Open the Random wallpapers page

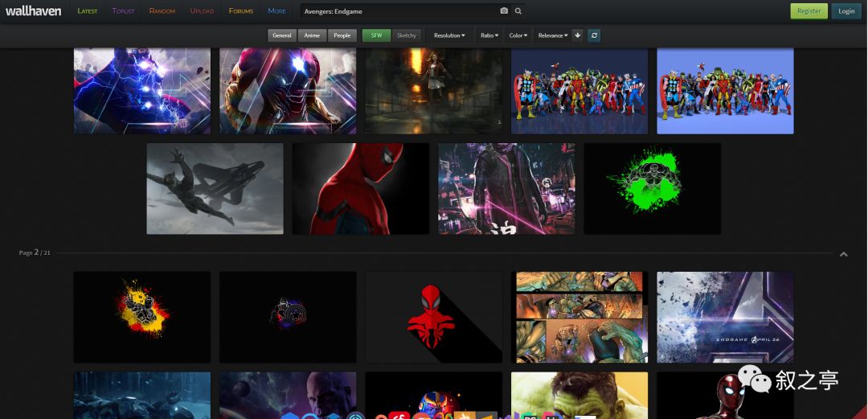click(x=162, y=11)
